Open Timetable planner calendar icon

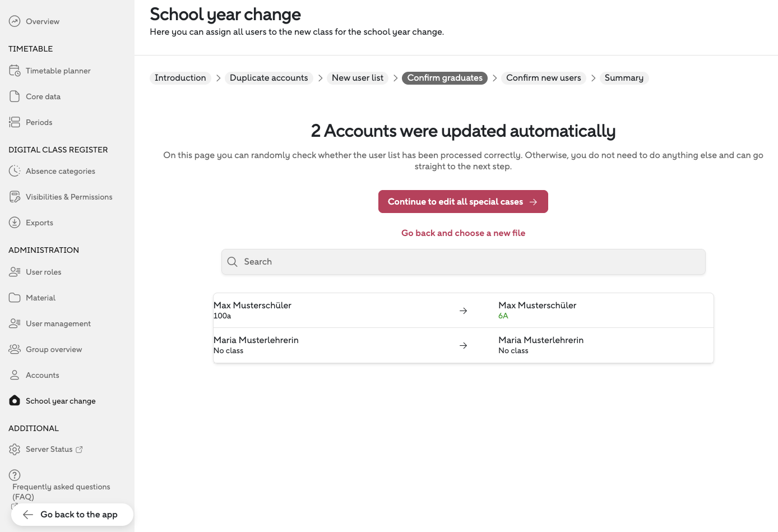click(x=15, y=71)
